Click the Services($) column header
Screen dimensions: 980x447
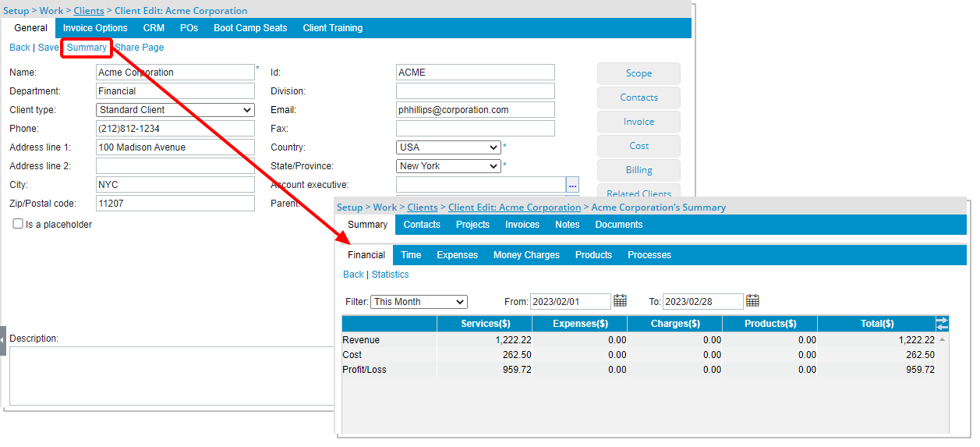(485, 324)
